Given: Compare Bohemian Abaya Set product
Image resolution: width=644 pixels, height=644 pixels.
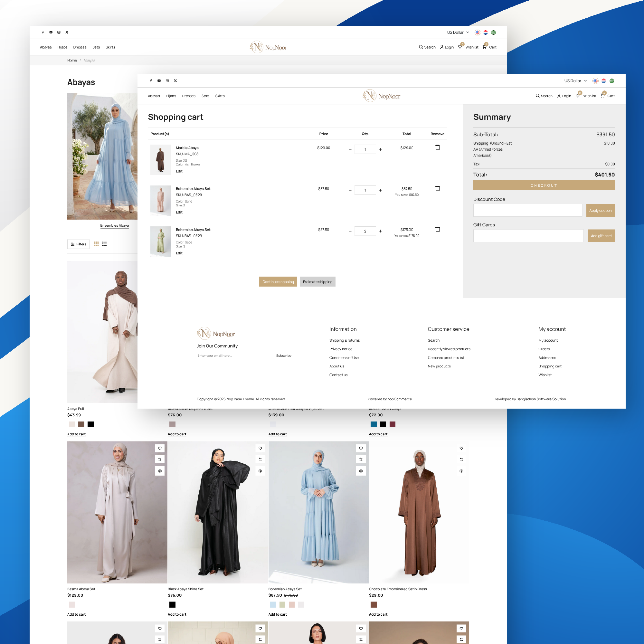Looking at the screenshot, I should coord(361,459).
